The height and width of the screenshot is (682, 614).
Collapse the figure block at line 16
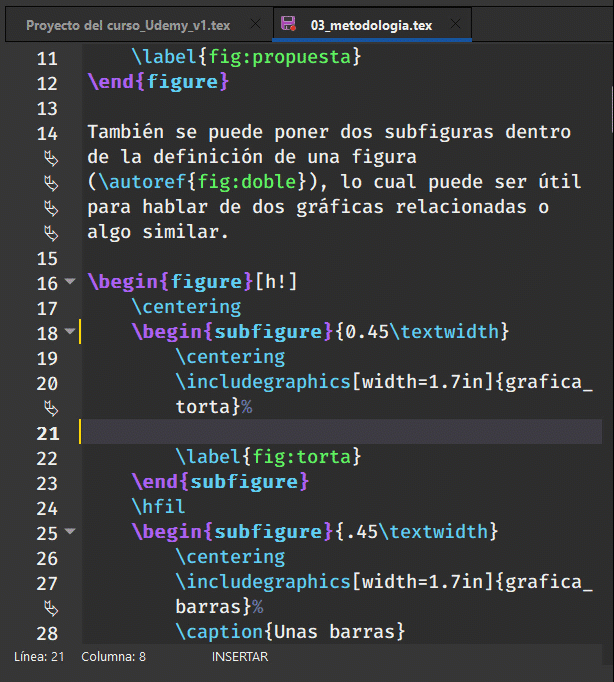point(70,283)
